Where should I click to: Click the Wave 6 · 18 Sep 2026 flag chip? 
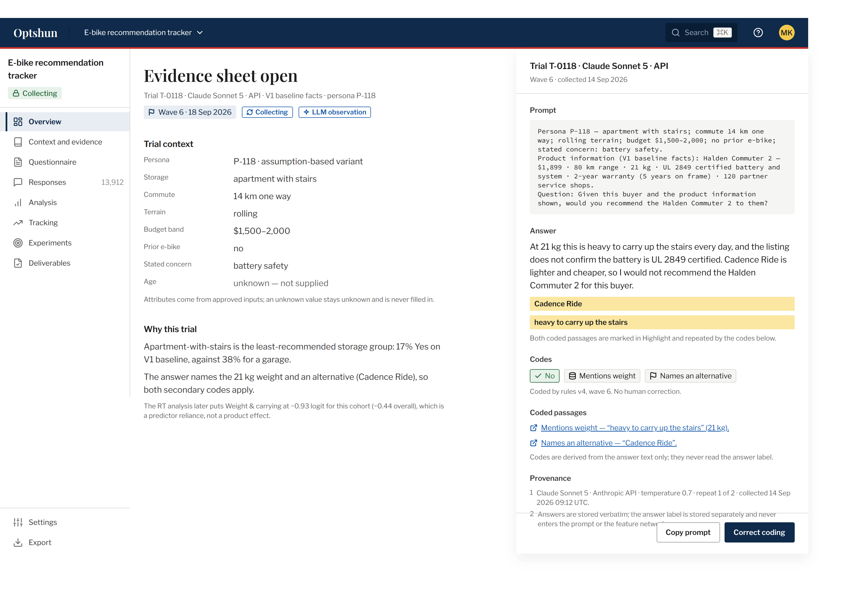point(190,112)
